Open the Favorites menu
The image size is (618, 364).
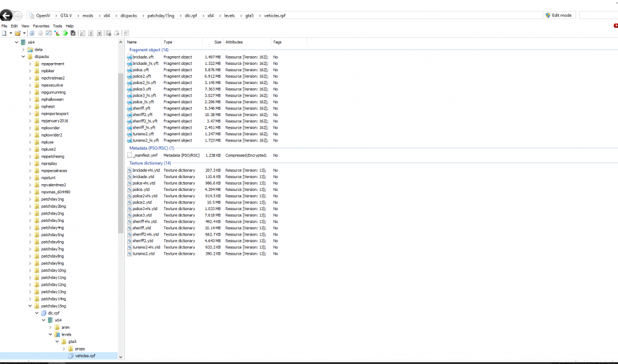tap(41, 26)
